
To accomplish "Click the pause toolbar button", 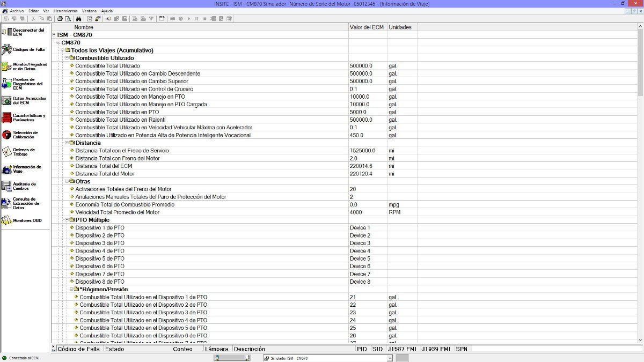I will coord(197,19).
